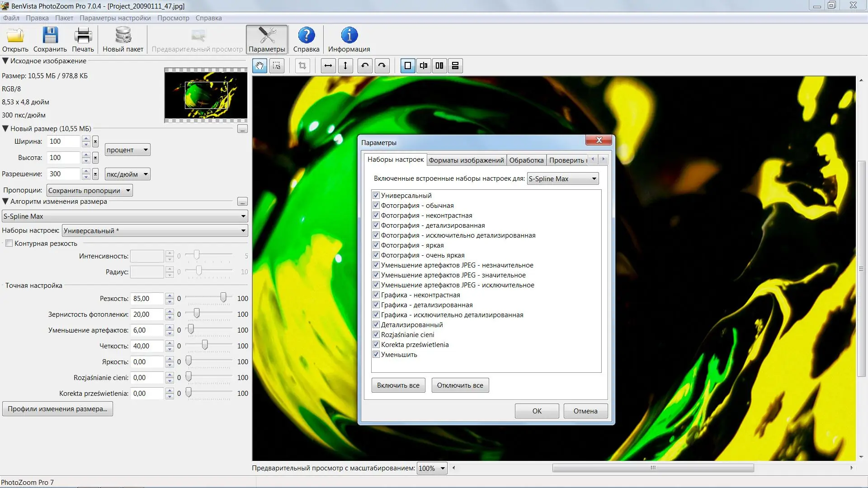This screenshot has width=868, height=488.
Task: Choose the vertical split preview icon
Action: pyautogui.click(x=424, y=66)
